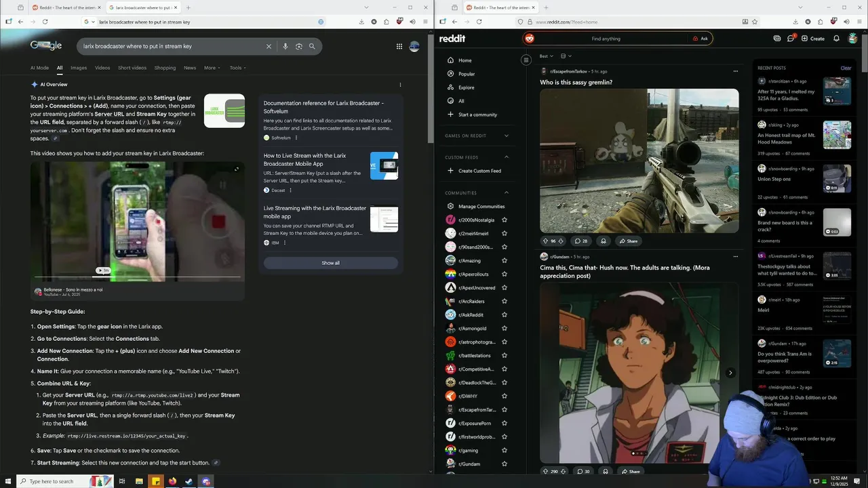Open Task View on the taskbar
The height and width of the screenshot is (488, 868).
click(x=122, y=481)
